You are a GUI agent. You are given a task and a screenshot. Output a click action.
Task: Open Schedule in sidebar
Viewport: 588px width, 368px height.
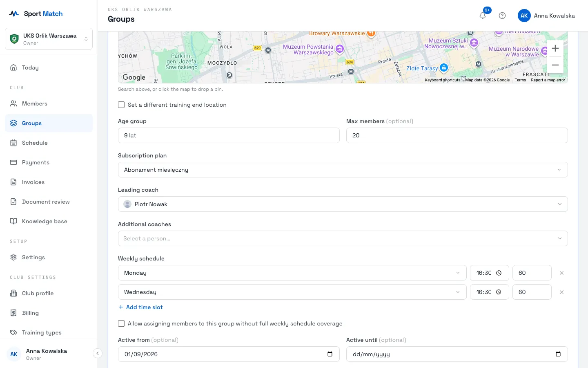tap(49, 143)
